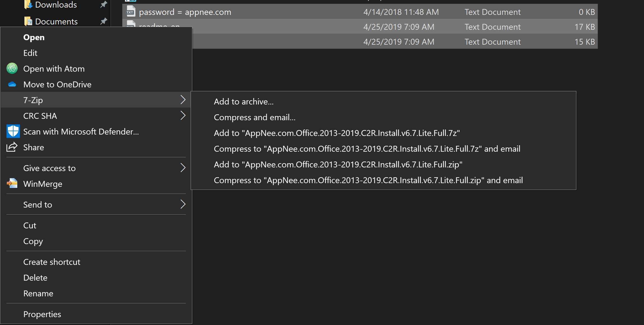Click the pin icon next to Documents

[104, 21]
